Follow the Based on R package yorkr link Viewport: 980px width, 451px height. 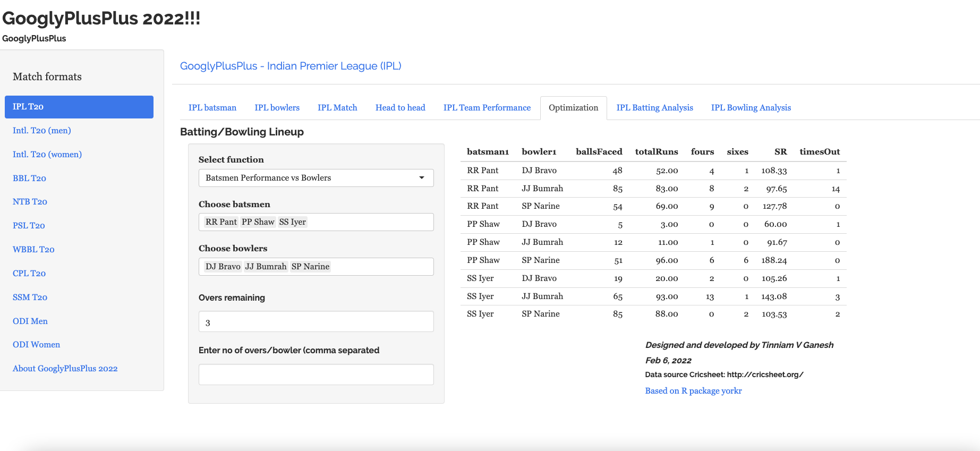(693, 391)
